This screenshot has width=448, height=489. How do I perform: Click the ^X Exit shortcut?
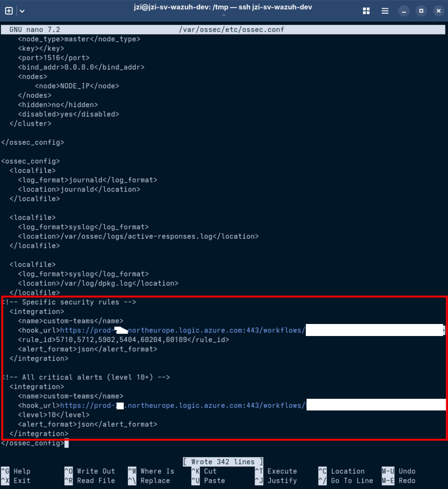coord(16,481)
